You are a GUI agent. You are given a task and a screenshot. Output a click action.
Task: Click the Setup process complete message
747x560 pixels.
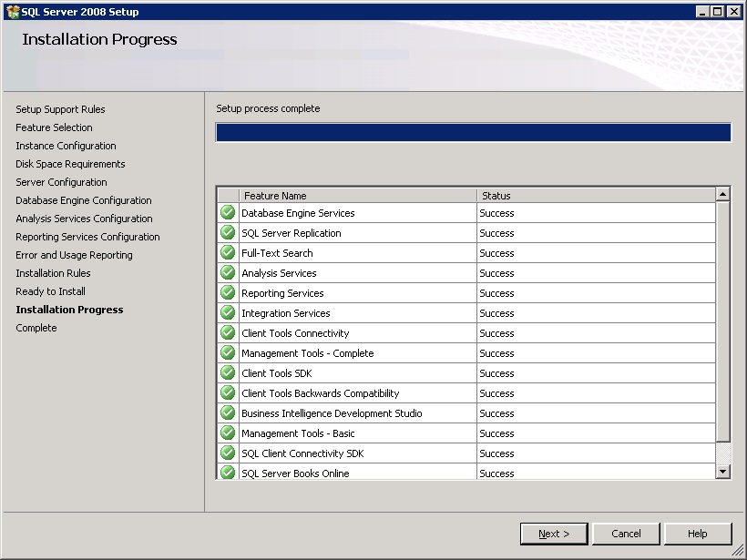coord(268,108)
